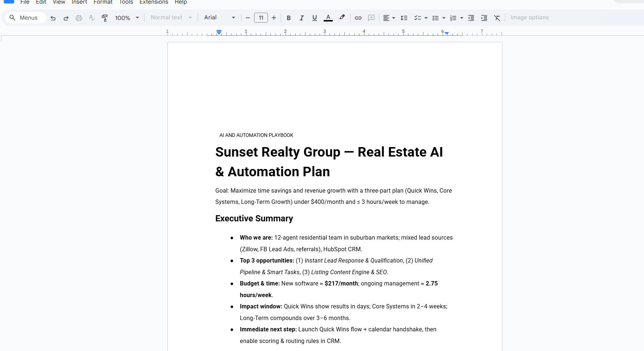The image size is (644, 351).
Task: Add a comment using the comment icon
Action: [x=371, y=18]
